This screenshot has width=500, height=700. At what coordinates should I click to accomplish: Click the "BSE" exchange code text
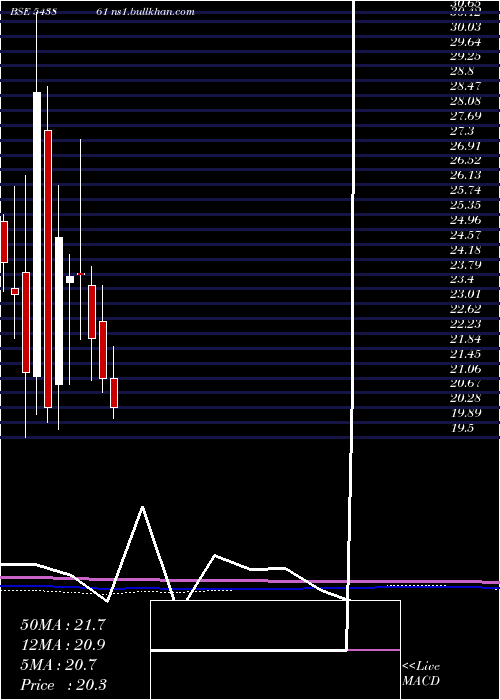pos(20,12)
